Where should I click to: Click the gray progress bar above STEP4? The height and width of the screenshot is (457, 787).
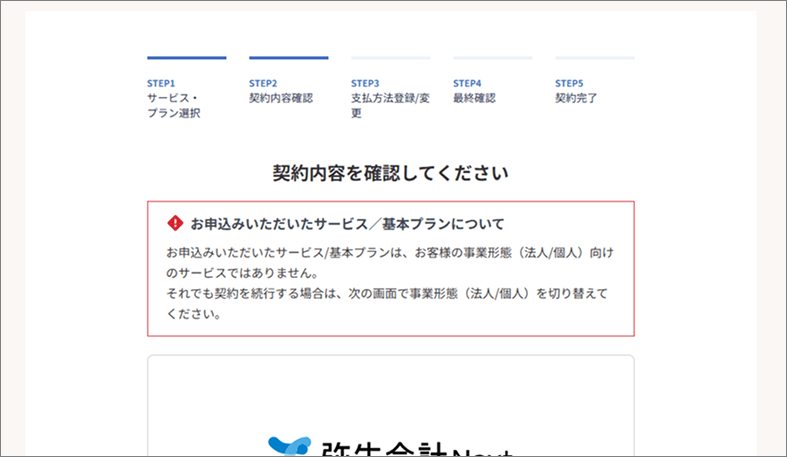(492, 58)
